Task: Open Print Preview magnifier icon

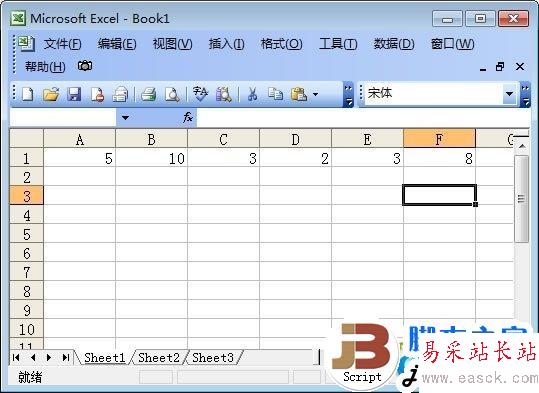Action: pyautogui.click(x=172, y=94)
